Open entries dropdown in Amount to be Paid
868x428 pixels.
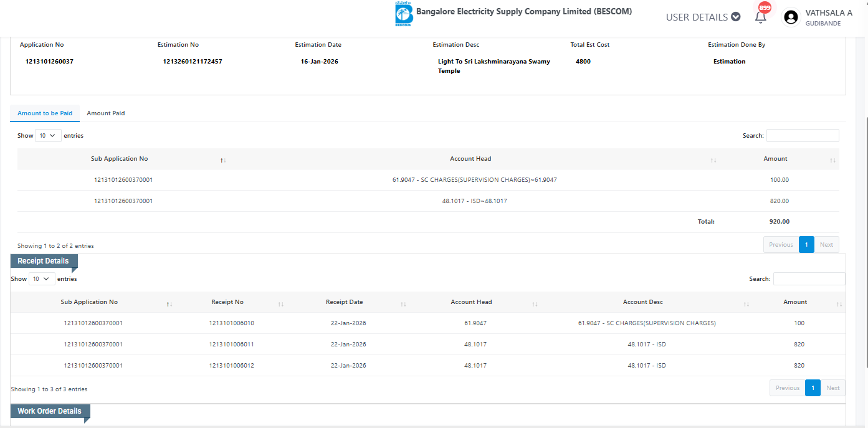pos(48,136)
